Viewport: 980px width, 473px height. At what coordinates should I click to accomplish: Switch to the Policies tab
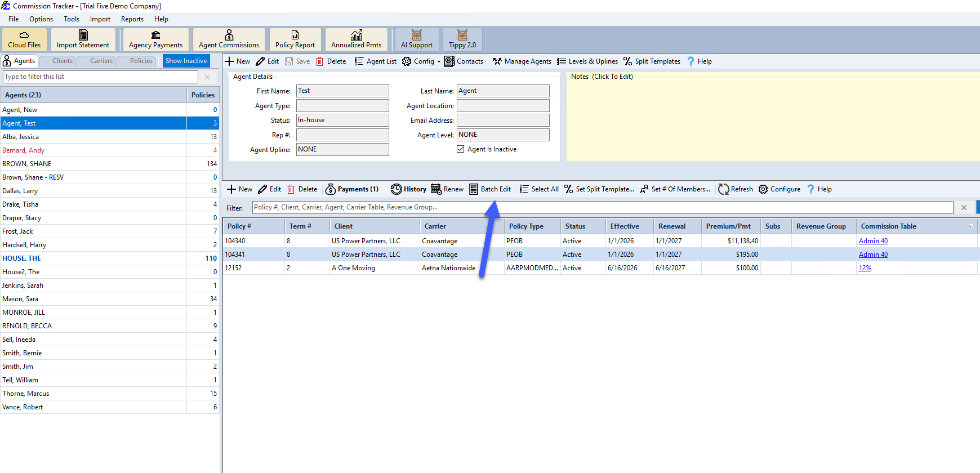[136, 61]
